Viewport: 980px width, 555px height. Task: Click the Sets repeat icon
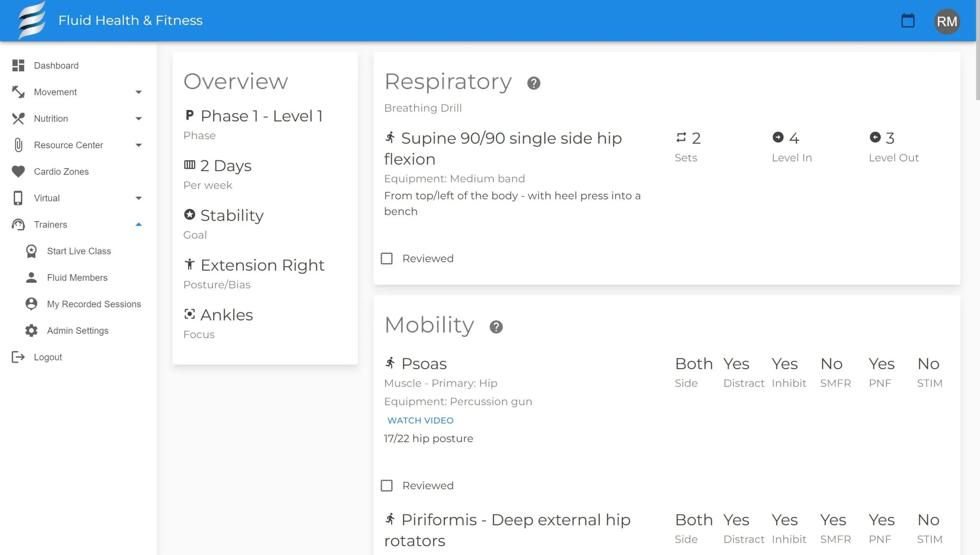681,137
